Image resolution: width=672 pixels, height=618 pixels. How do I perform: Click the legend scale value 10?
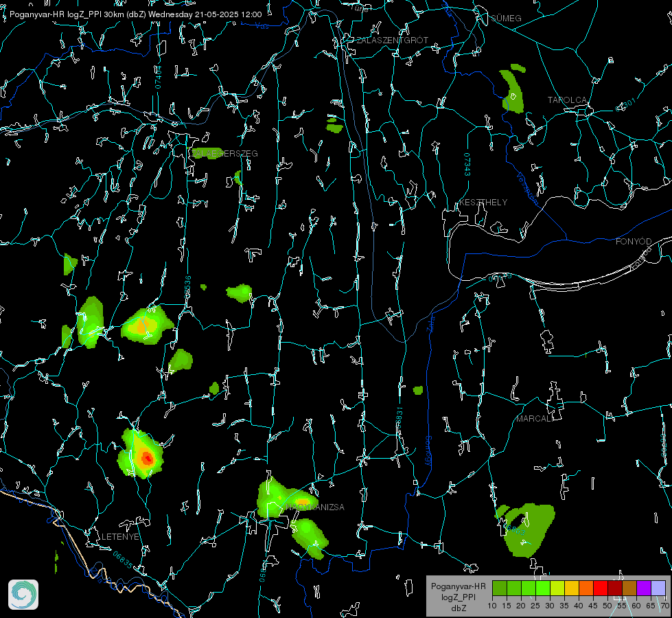pos(492,606)
